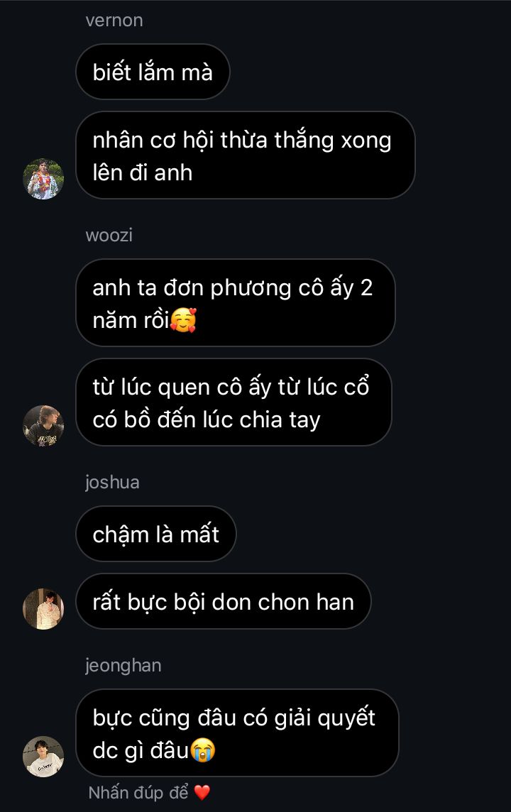
Task: Select the 'chậm là mất' message bubble
Action: click(156, 534)
